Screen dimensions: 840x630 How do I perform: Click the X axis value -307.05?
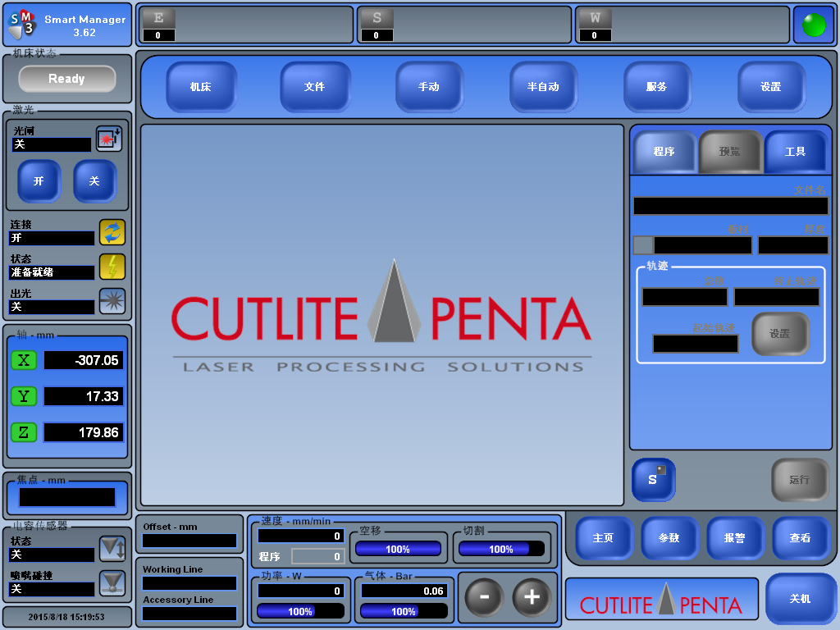84,360
